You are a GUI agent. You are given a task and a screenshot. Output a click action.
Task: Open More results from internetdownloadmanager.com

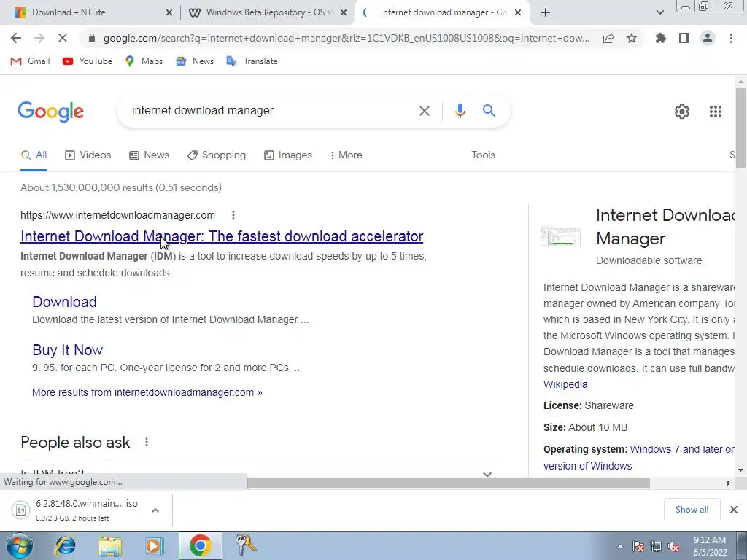[147, 392]
